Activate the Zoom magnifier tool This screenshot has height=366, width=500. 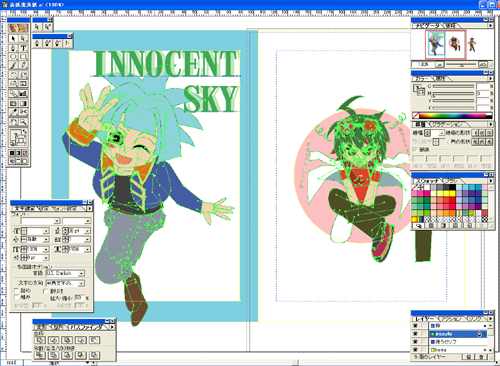pyautogui.click(x=23, y=122)
